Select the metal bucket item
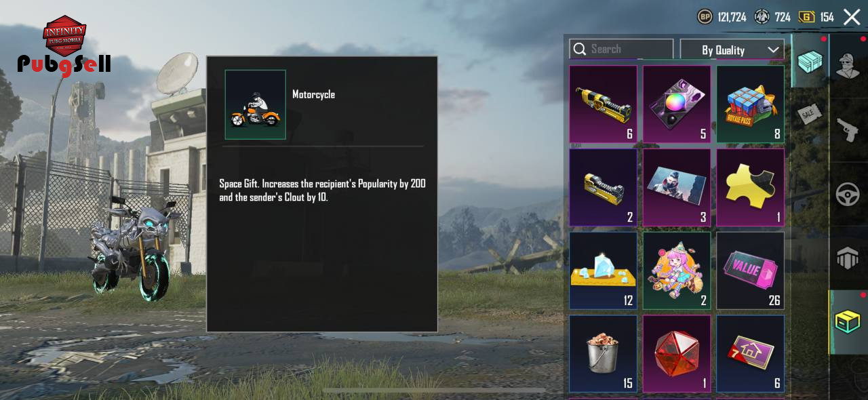The width and height of the screenshot is (868, 400). [603, 354]
